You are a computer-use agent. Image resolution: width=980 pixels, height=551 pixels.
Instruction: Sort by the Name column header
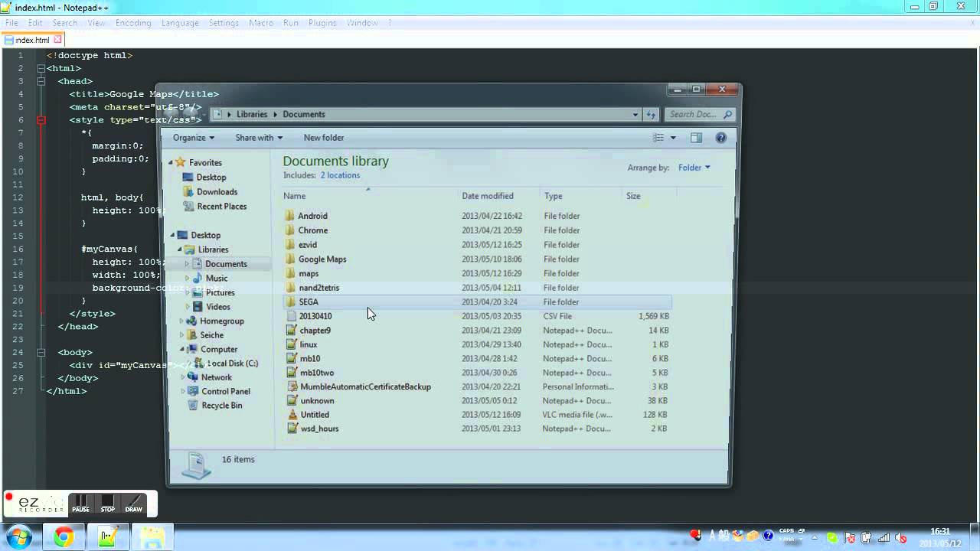pyautogui.click(x=295, y=196)
